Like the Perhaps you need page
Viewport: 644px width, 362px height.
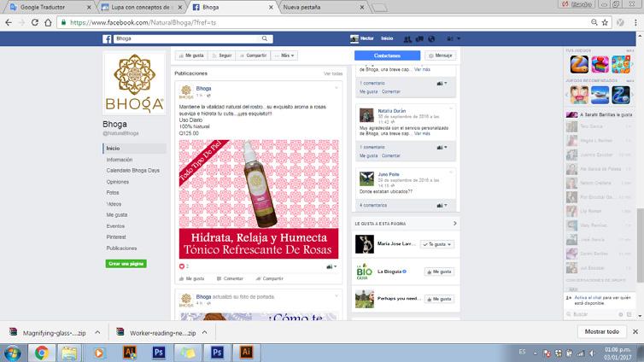(x=439, y=299)
